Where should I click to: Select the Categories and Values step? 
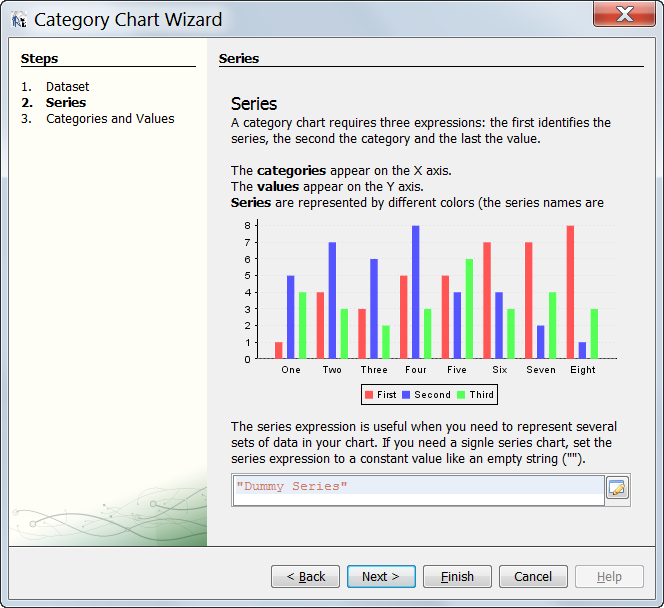pos(110,119)
